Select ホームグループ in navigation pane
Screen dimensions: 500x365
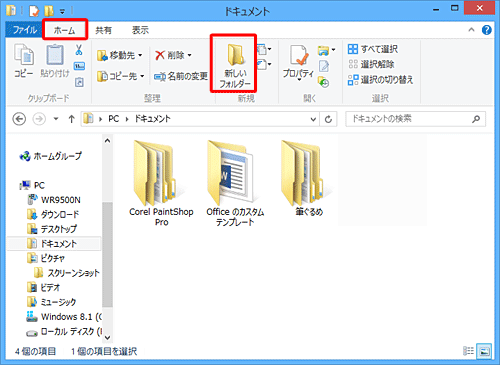[x=51, y=156]
